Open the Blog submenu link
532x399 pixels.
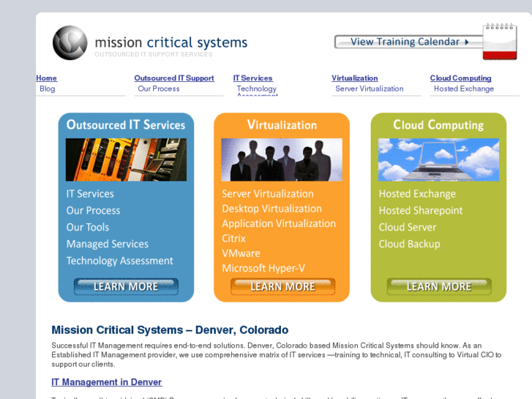[x=47, y=89]
